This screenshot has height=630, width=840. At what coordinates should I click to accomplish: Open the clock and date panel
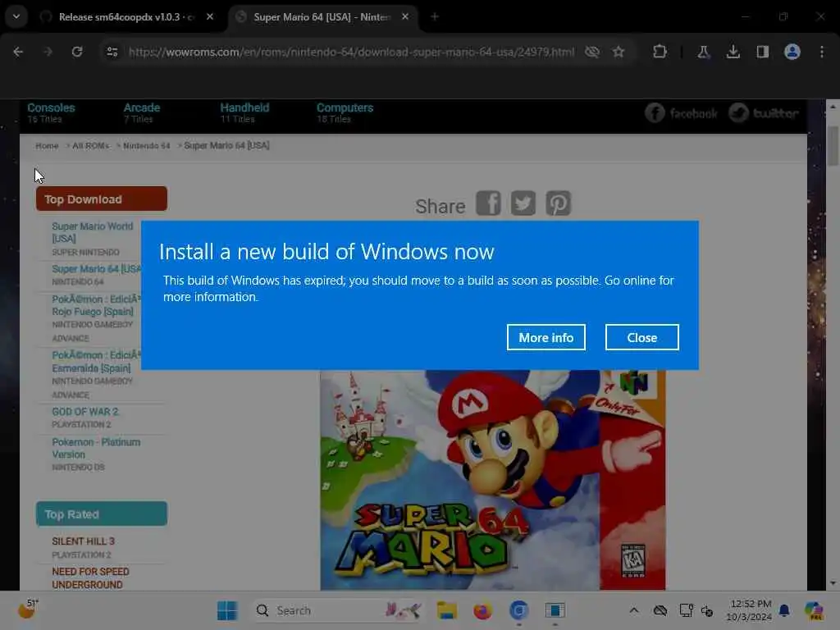pos(750,610)
